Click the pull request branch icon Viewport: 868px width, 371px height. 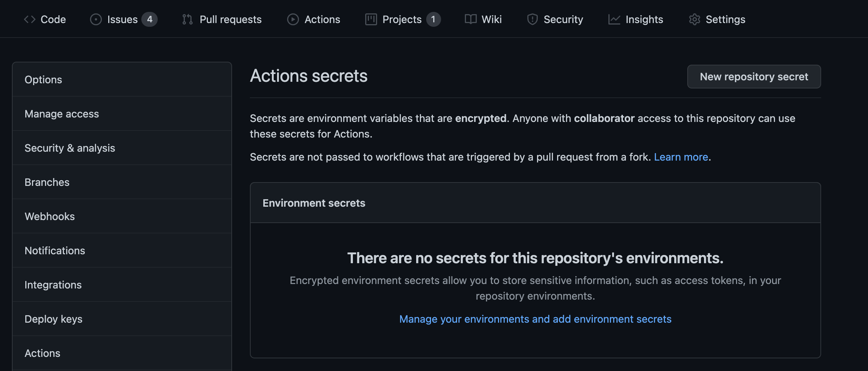pos(187,19)
